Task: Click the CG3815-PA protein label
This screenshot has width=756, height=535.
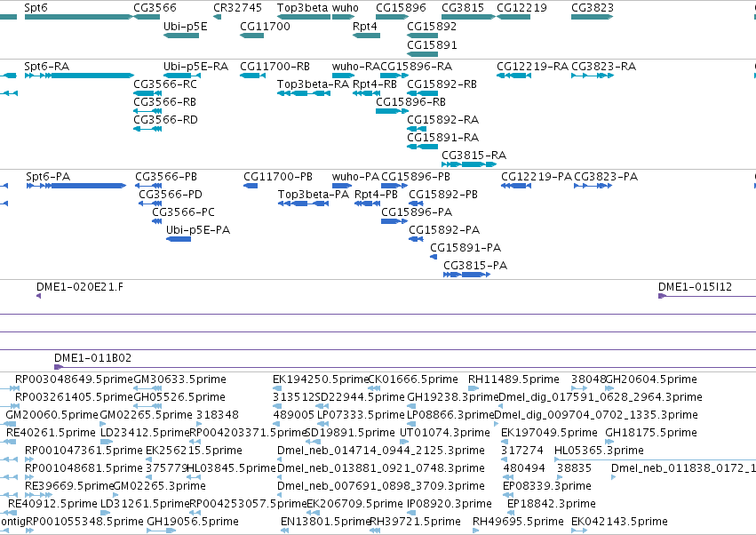Action: pyautogui.click(x=475, y=266)
